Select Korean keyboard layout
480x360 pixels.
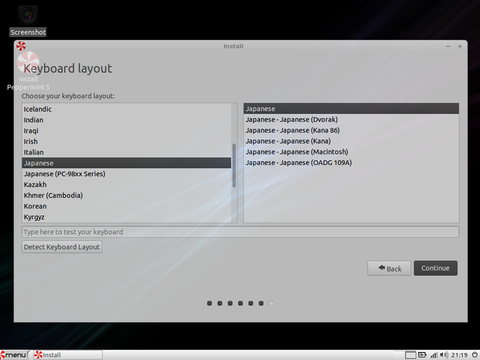(126, 206)
